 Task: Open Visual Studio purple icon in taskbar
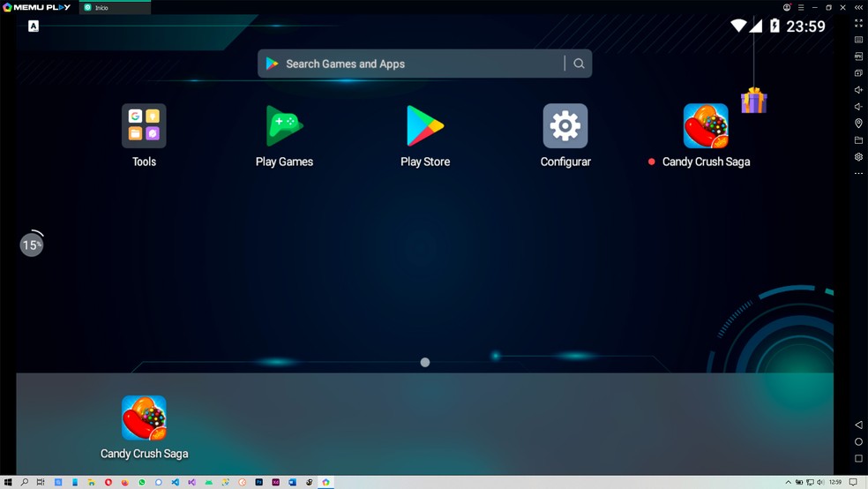(191, 482)
